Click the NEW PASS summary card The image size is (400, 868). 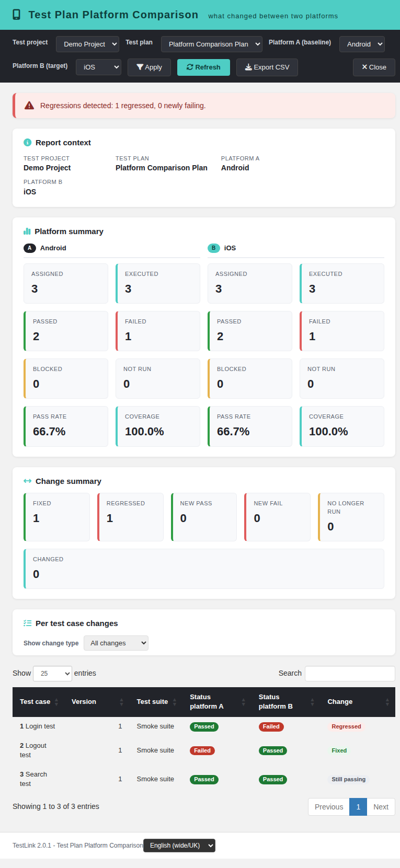tap(204, 517)
